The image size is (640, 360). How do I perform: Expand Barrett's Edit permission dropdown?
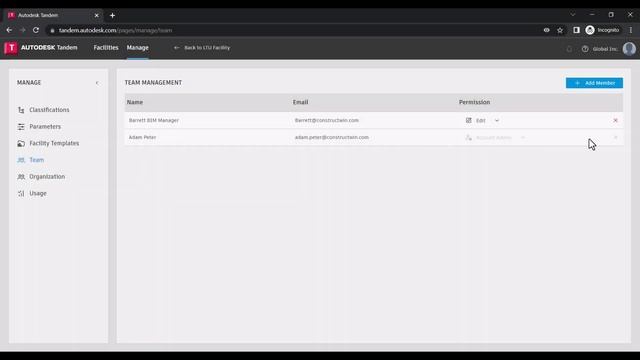click(x=497, y=120)
